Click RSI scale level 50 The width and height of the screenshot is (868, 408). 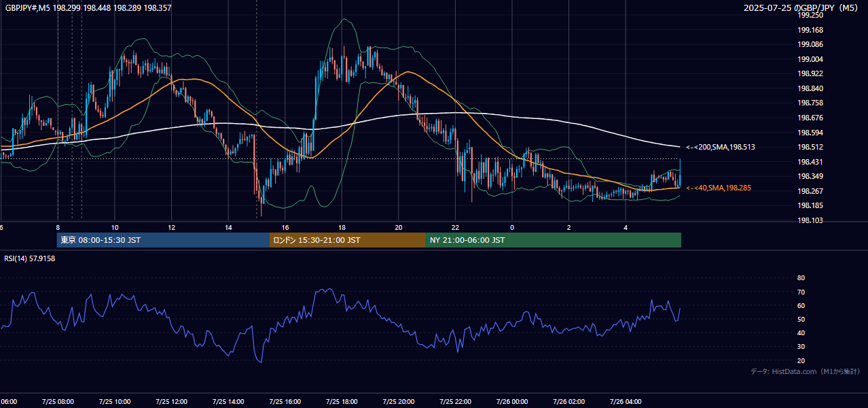tap(801, 319)
